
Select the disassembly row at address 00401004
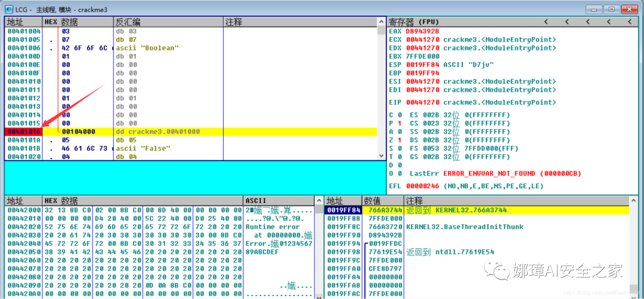191,31
